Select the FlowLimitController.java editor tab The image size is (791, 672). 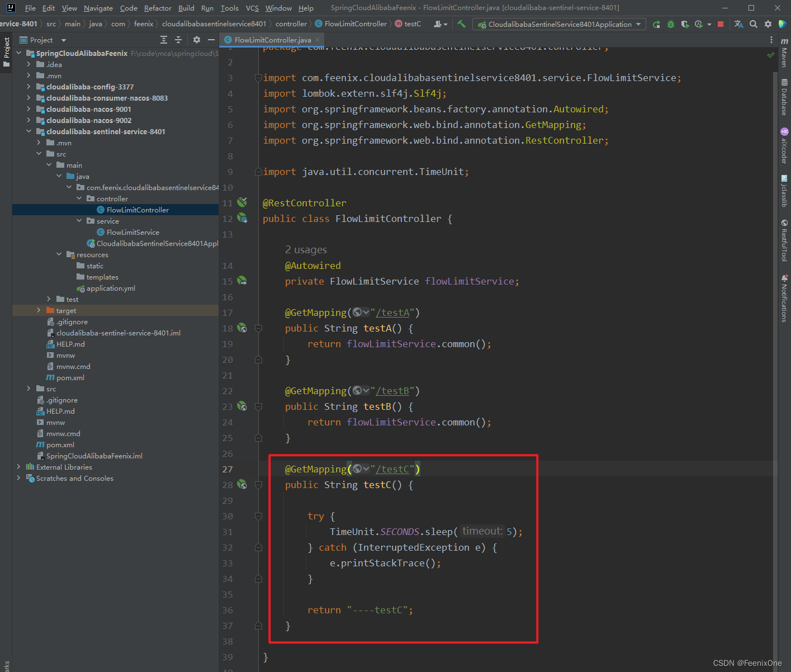click(x=272, y=40)
